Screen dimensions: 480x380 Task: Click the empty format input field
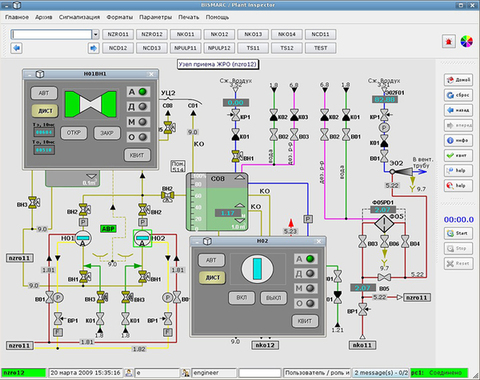coord(52,34)
